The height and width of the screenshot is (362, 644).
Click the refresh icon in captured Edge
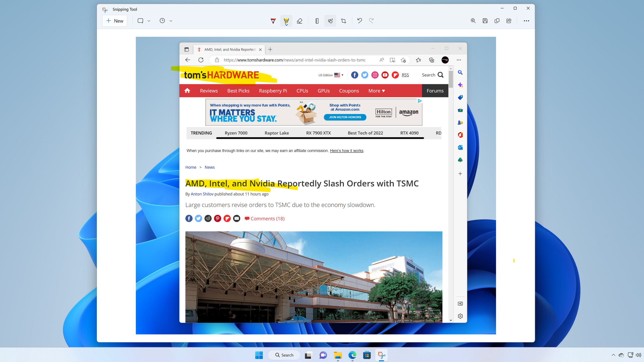pos(201,60)
